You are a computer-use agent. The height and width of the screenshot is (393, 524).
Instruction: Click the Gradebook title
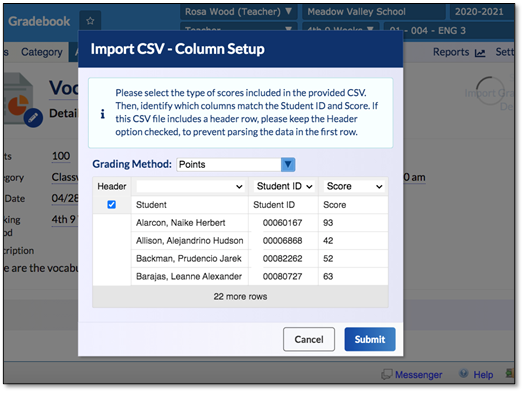click(39, 21)
